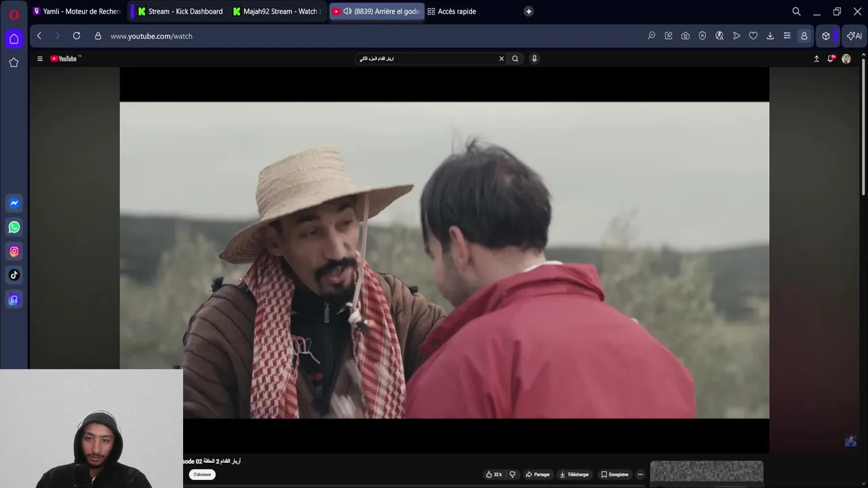This screenshot has width=868, height=488.
Task: Search open tabs magnifier icon
Action: click(x=797, y=12)
